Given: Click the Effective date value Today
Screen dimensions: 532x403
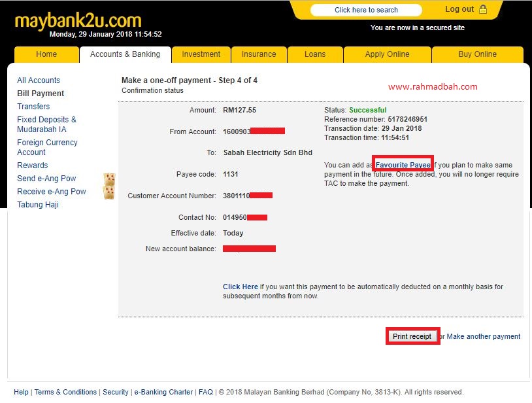Looking at the screenshot, I should (233, 233).
